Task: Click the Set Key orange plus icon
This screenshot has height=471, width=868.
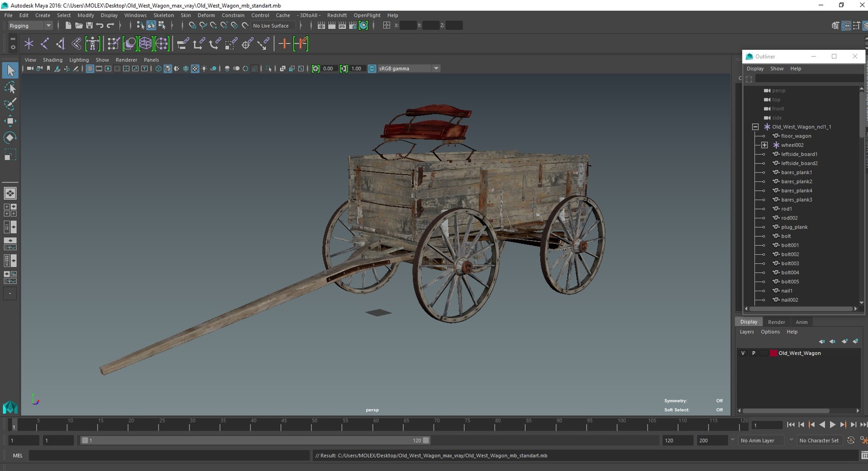Action: click(x=284, y=44)
